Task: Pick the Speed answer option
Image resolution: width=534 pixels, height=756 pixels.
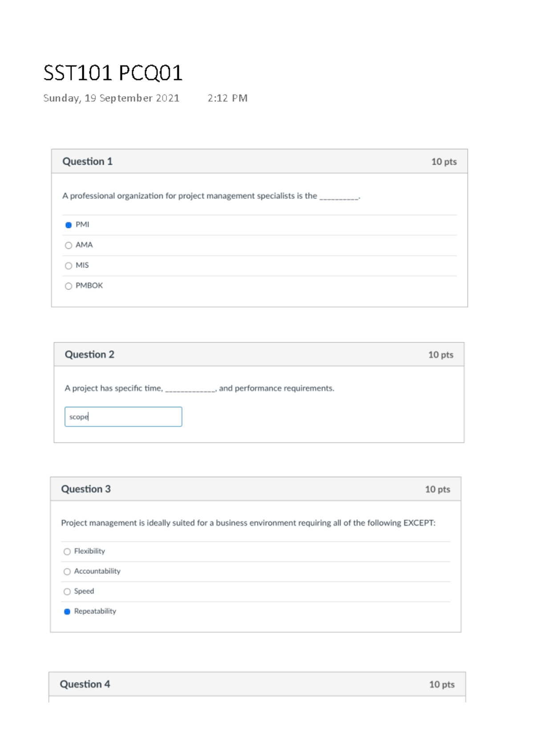Action: (67, 592)
